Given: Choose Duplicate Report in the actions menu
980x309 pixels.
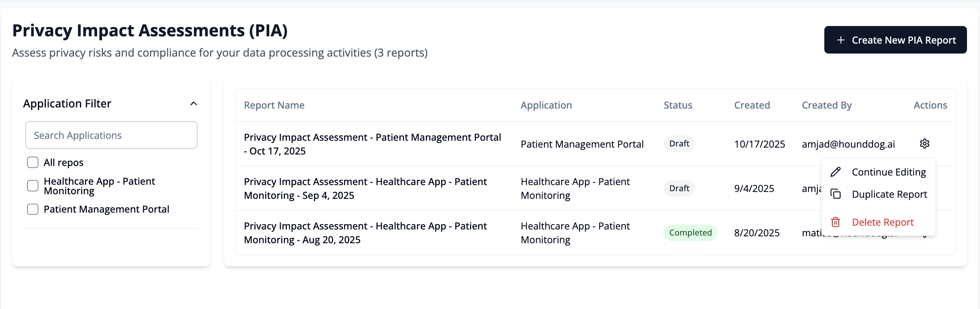Looking at the screenshot, I should [x=889, y=194].
